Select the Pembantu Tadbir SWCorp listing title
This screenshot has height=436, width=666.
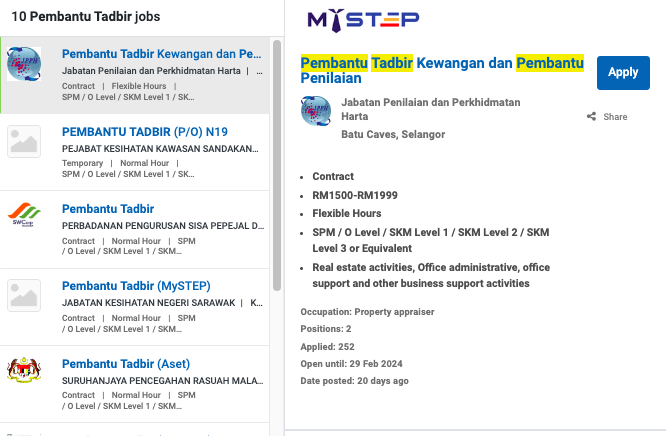tap(108, 209)
